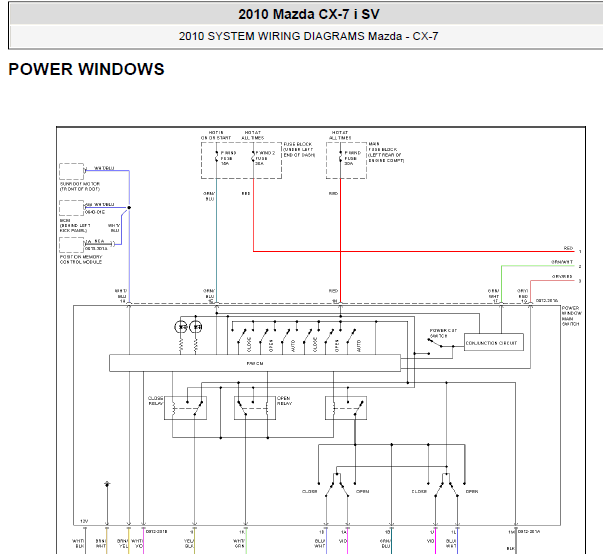Click the dashed position memory module box
This screenshot has width=603, height=554.
click(x=72, y=245)
